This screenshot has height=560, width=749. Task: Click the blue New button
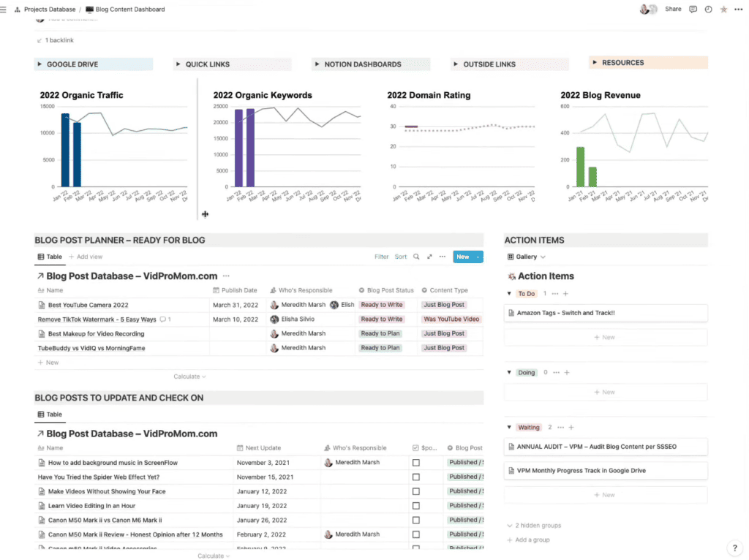pos(463,257)
